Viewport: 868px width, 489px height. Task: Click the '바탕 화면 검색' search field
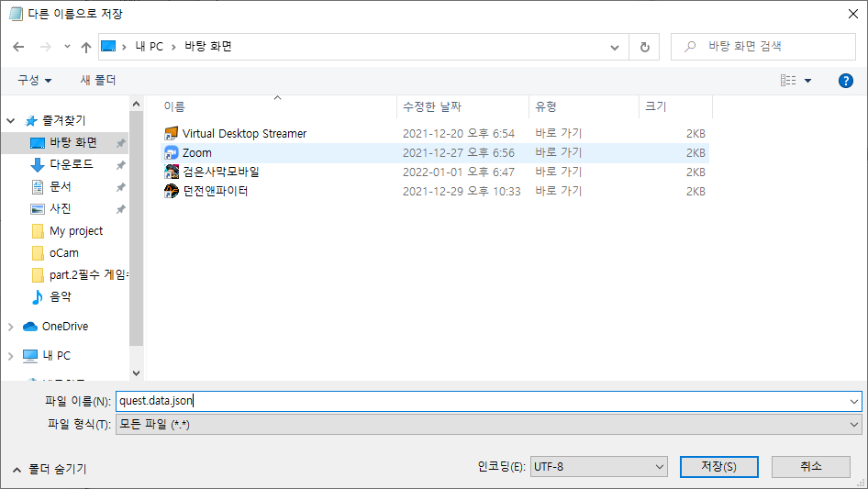click(763, 47)
